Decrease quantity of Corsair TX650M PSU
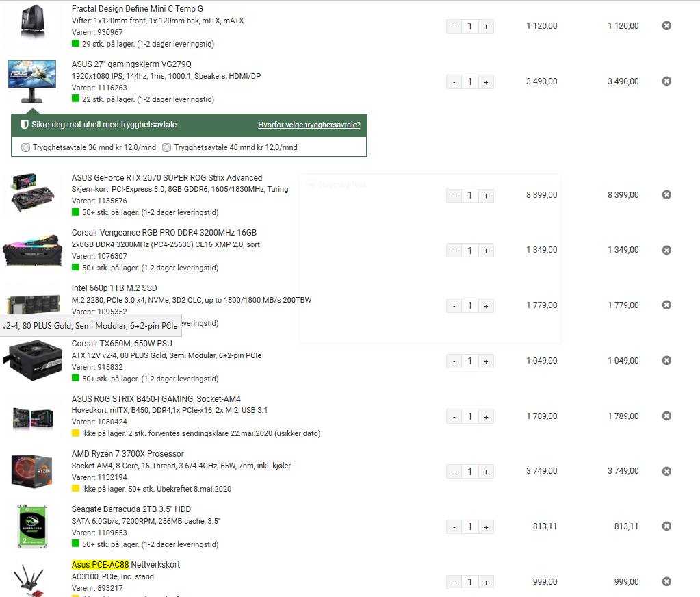 (454, 361)
